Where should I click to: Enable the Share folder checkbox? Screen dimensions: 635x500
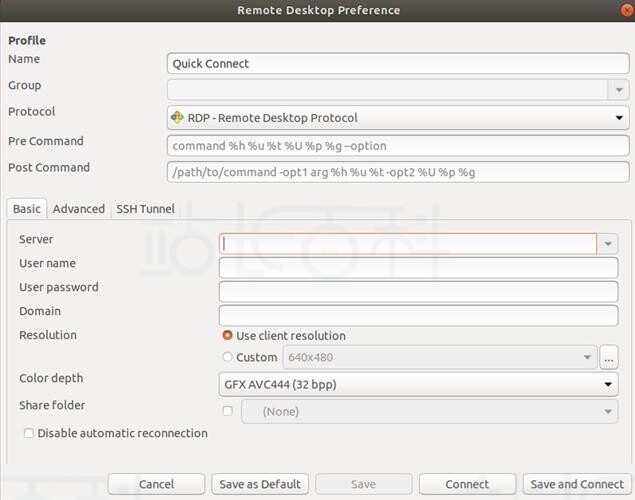(228, 411)
